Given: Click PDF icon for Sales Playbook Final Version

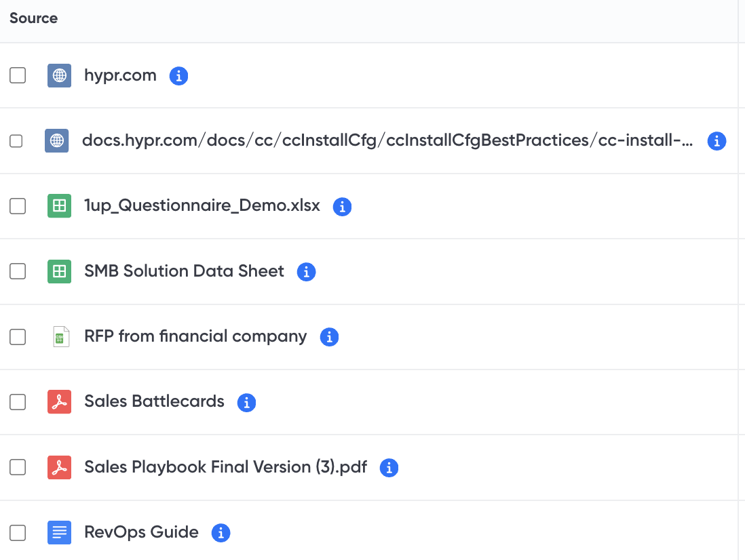Looking at the screenshot, I should tap(60, 468).
